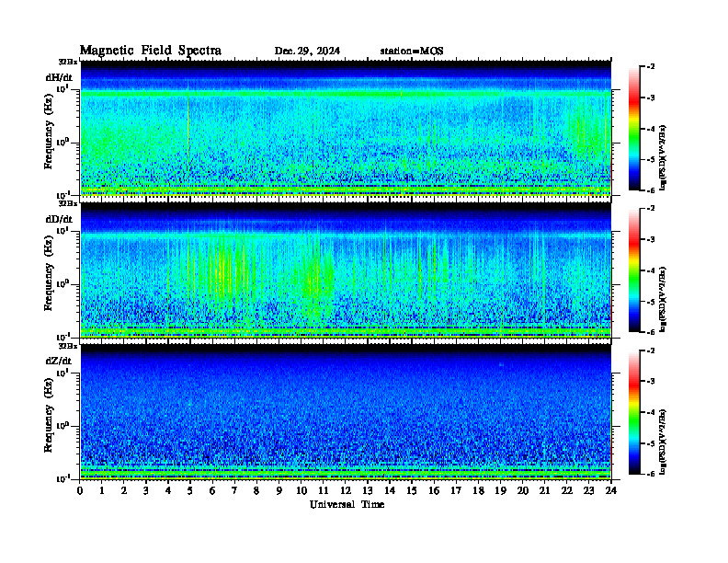Click the -4 tick on the dH/dt color bar
Screen dimensions: 728x563
(651, 129)
